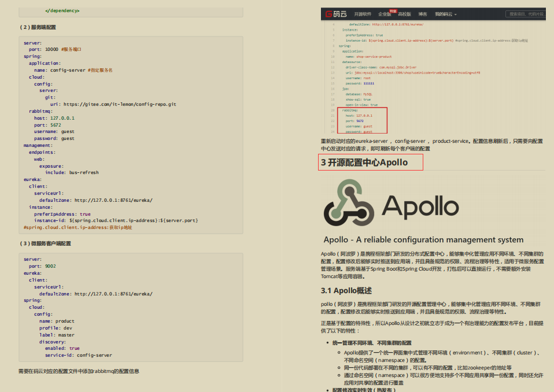Click 'port: 5672' in left code block
The height and width of the screenshot is (392, 554).
[47, 125]
